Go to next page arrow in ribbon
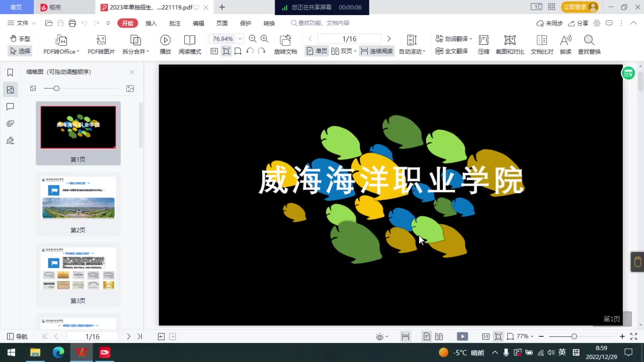644x362 pixels. [x=388, y=39]
